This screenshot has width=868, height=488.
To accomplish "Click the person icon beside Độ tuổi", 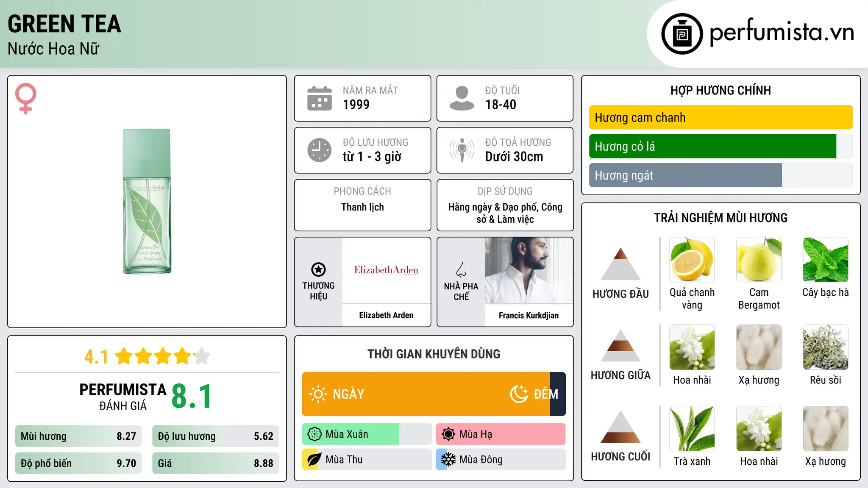I will pyautogui.click(x=462, y=98).
